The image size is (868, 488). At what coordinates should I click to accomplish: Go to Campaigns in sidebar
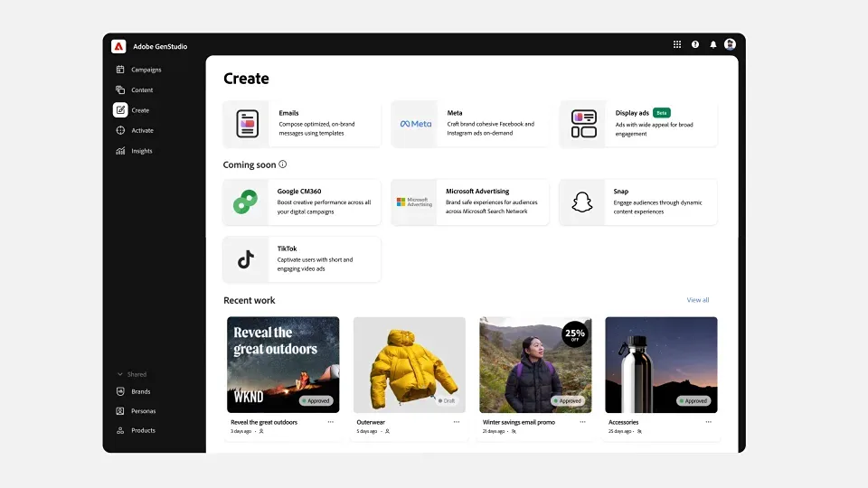click(x=146, y=70)
